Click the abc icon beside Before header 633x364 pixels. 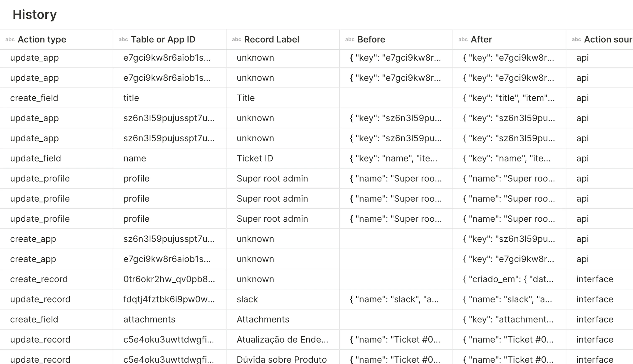(350, 39)
